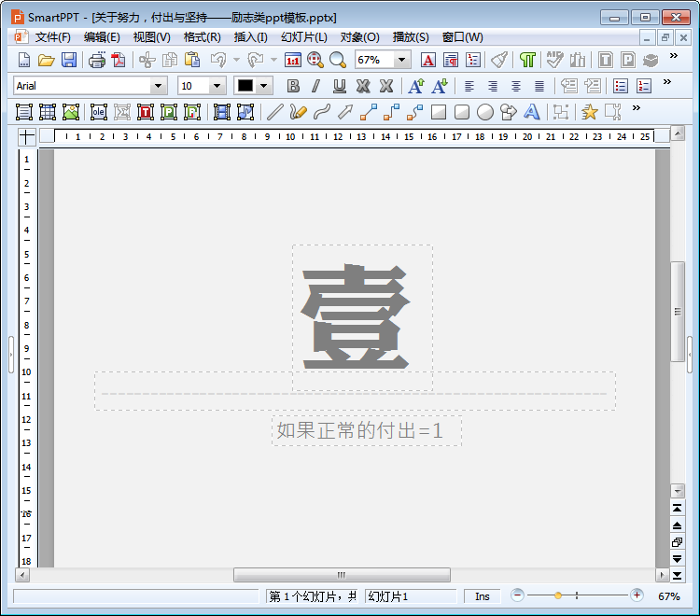Viewport: 700px width, 616px height.
Task: Insert a sound object
Action: point(245,112)
